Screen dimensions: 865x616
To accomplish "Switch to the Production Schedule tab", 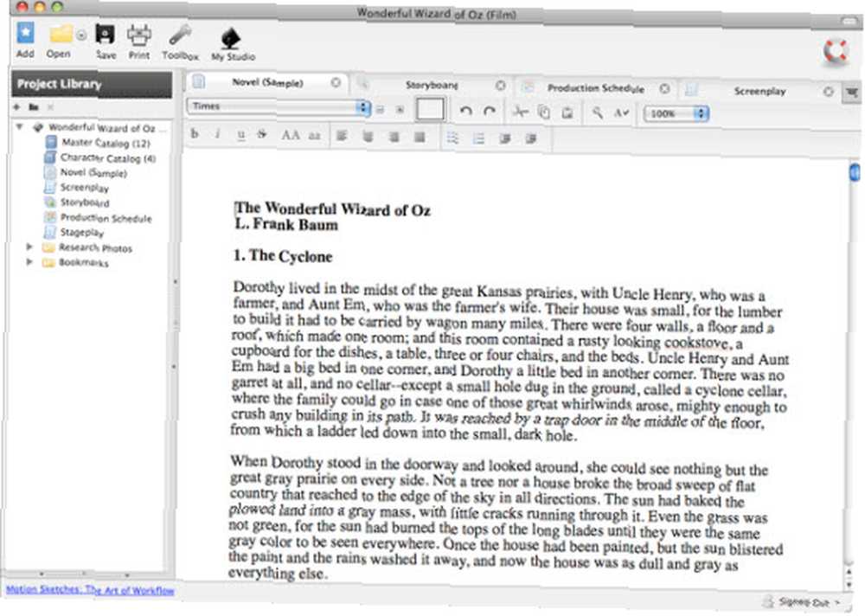I will [x=595, y=88].
